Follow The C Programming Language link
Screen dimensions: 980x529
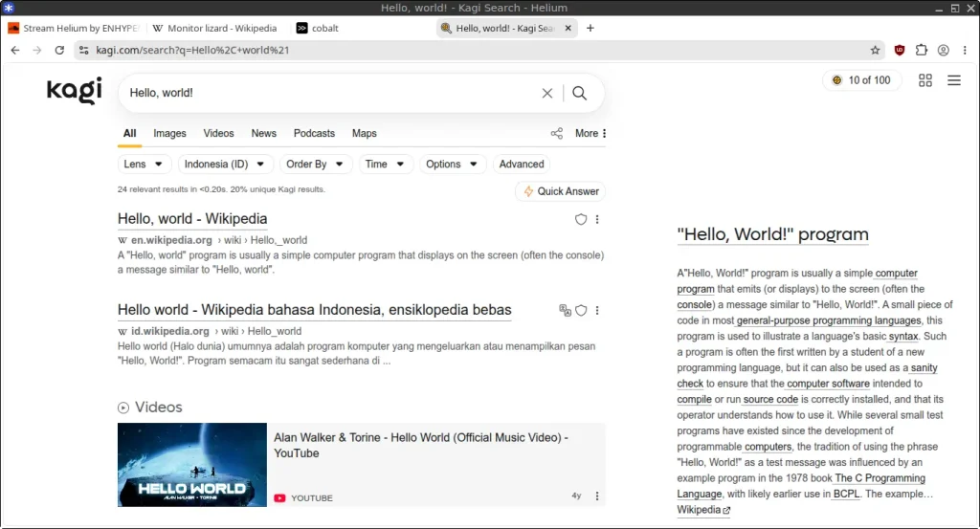click(880, 477)
